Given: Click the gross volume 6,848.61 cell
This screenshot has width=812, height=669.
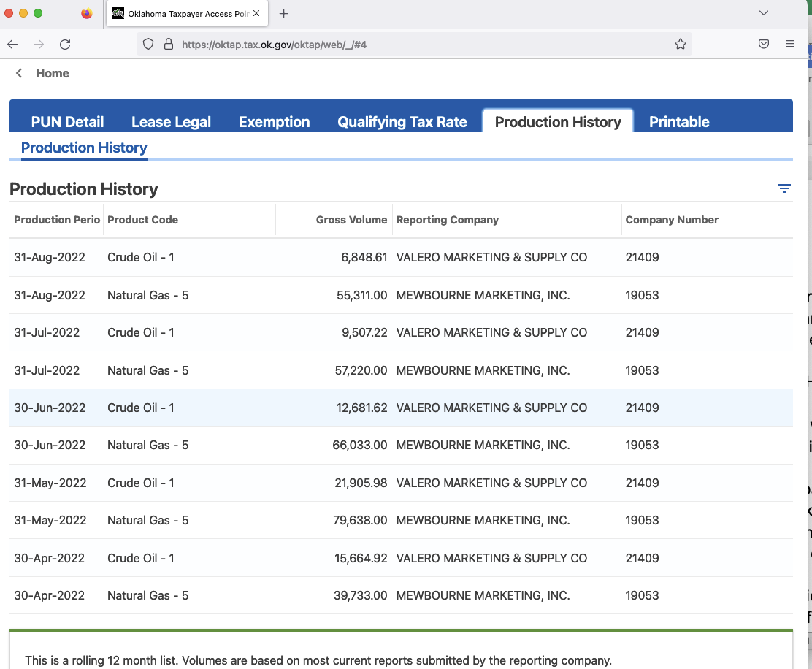Looking at the screenshot, I should [364, 257].
